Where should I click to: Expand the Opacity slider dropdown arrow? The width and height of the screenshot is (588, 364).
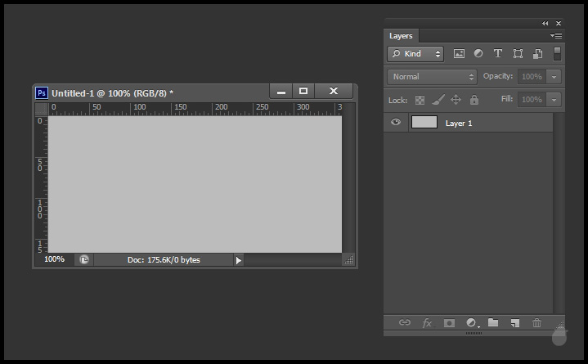[554, 77]
